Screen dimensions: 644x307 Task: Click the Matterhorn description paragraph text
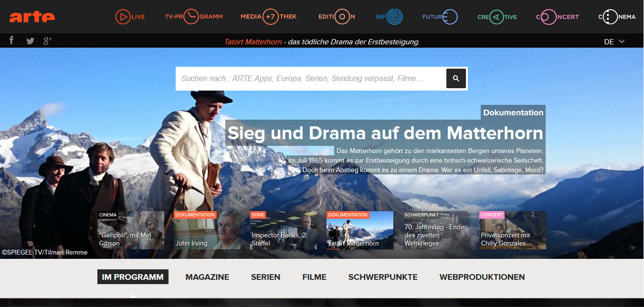point(416,160)
